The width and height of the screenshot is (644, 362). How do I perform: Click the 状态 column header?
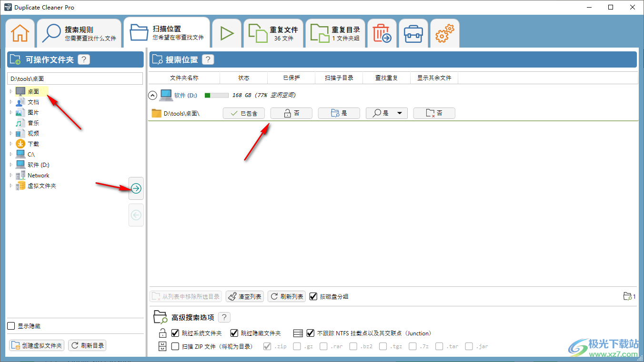pos(244,78)
